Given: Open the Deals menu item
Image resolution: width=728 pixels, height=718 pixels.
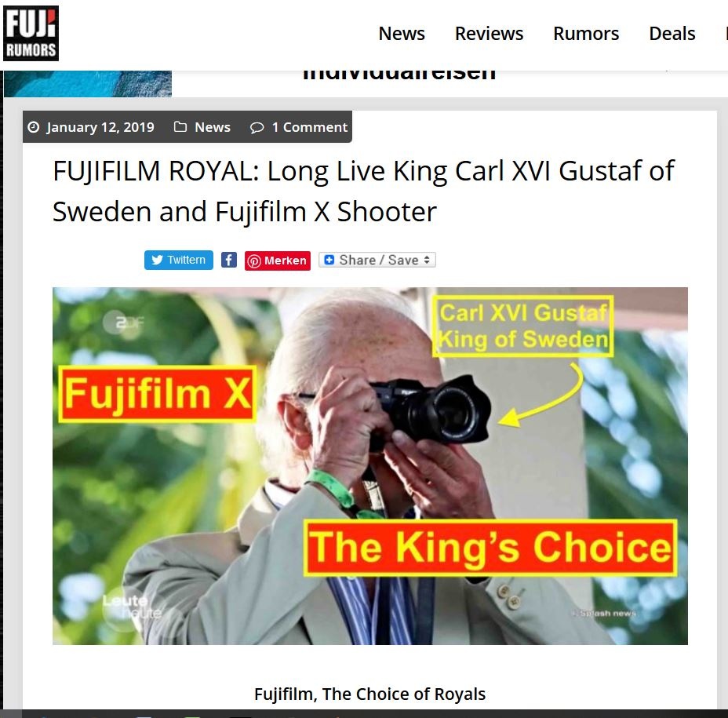Looking at the screenshot, I should (x=672, y=34).
